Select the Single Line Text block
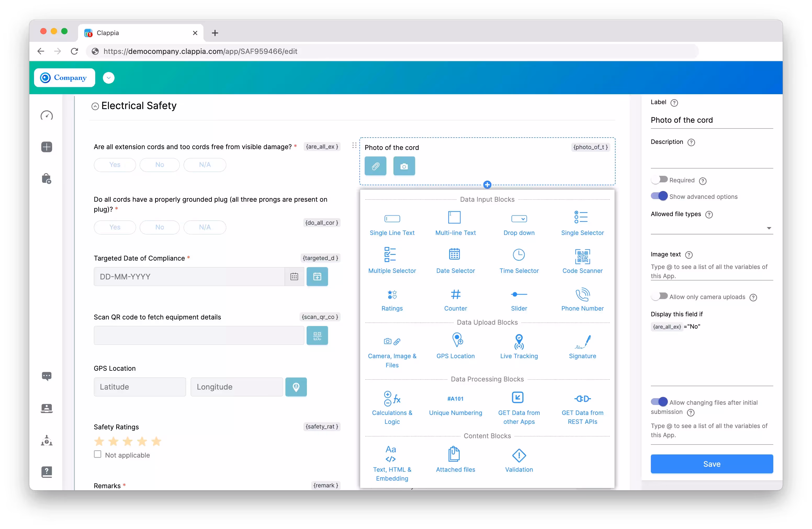 tap(392, 224)
